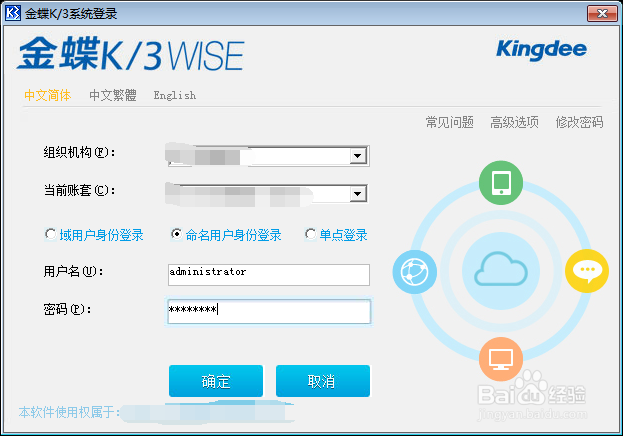Click the 密码(P) label
The height and width of the screenshot is (436, 623).
(x=67, y=309)
